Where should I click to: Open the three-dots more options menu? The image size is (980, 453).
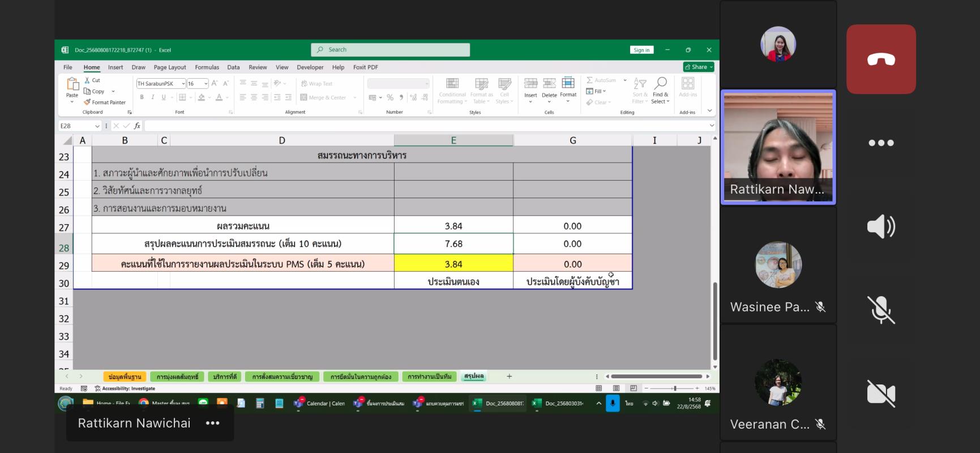880,143
